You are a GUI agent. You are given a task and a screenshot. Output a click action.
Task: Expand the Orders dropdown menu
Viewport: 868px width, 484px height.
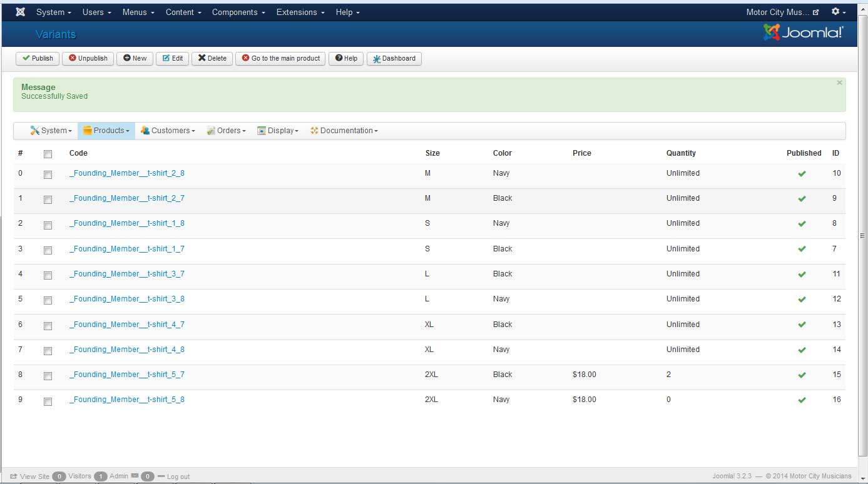click(x=226, y=131)
